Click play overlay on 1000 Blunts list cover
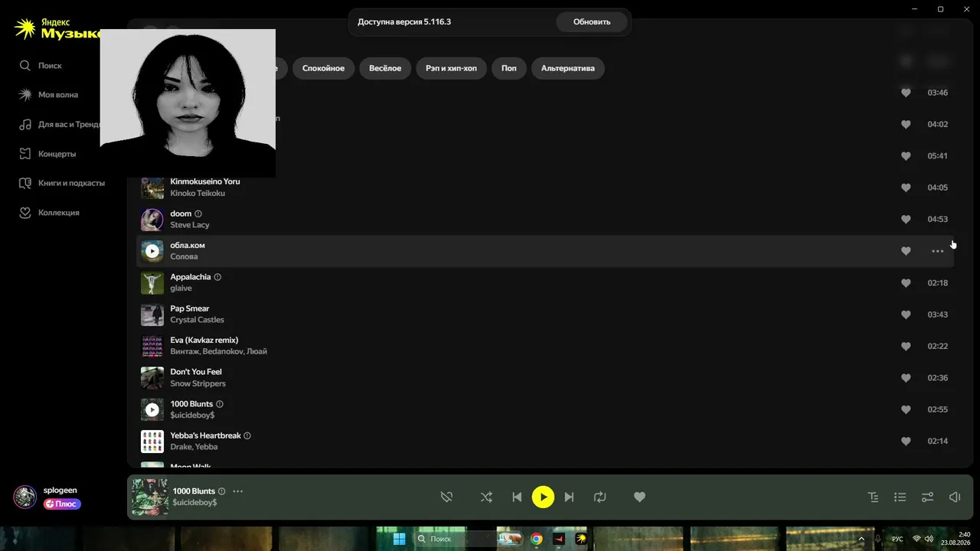 [152, 409]
